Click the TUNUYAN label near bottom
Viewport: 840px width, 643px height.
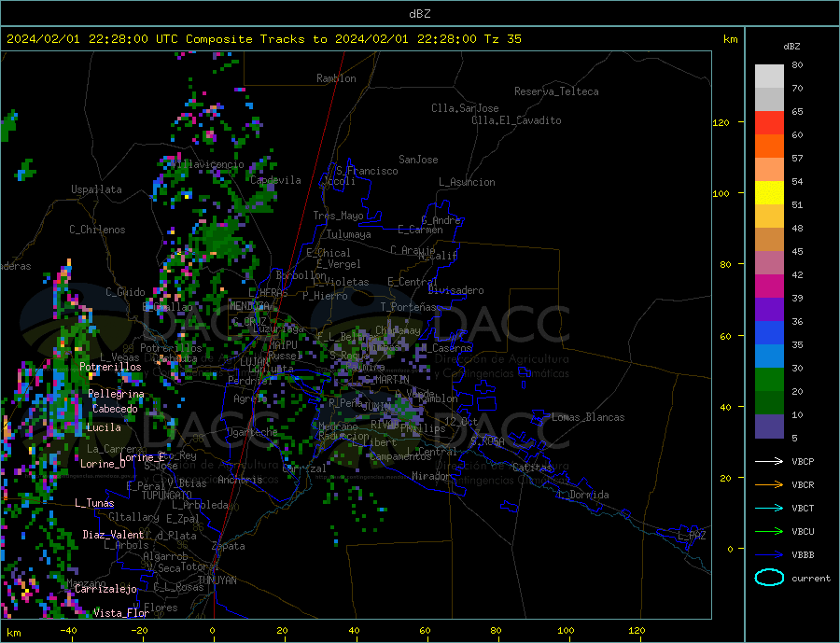tap(217, 580)
